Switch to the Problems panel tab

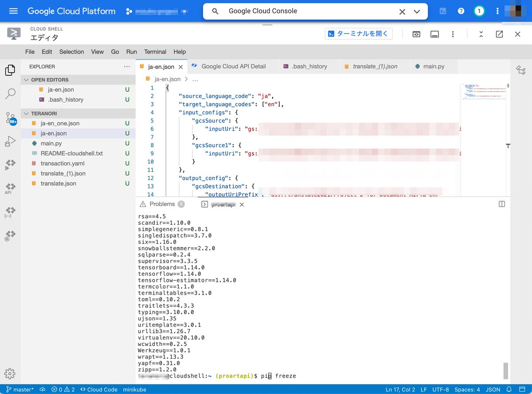click(x=162, y=204)
